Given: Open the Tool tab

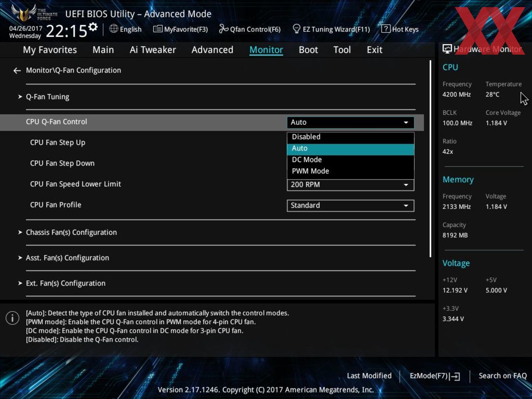Looking at the screenshot, I should 342,50.
